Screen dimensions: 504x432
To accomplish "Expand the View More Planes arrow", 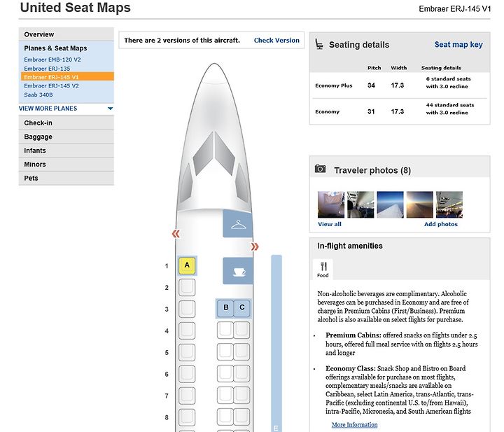I will (x=111, y=109).
